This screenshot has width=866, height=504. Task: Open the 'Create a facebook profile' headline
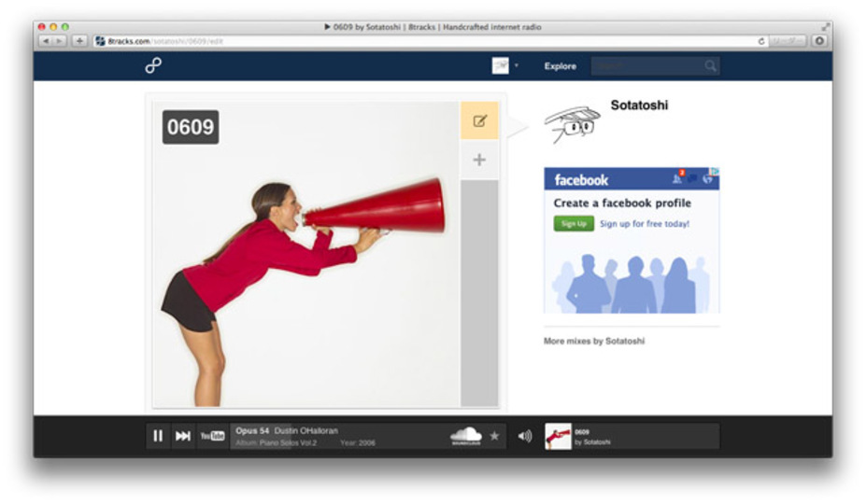tap(622, 203)
